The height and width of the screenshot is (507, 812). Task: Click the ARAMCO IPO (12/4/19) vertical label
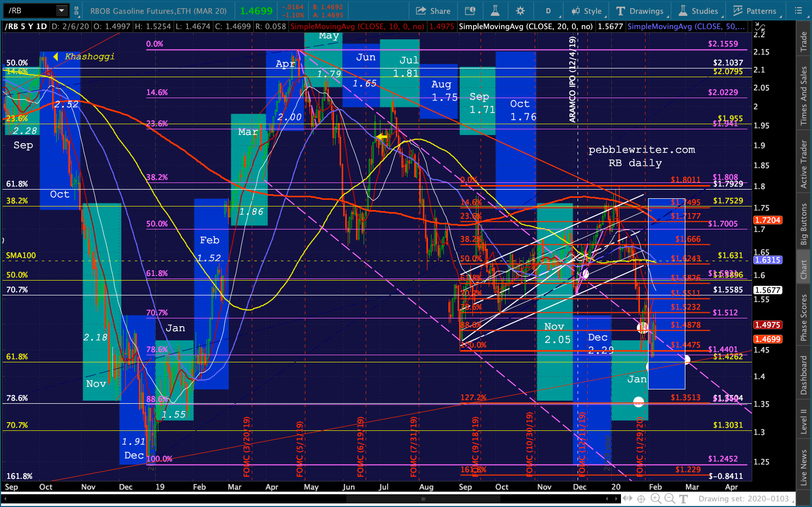point(572,80)
